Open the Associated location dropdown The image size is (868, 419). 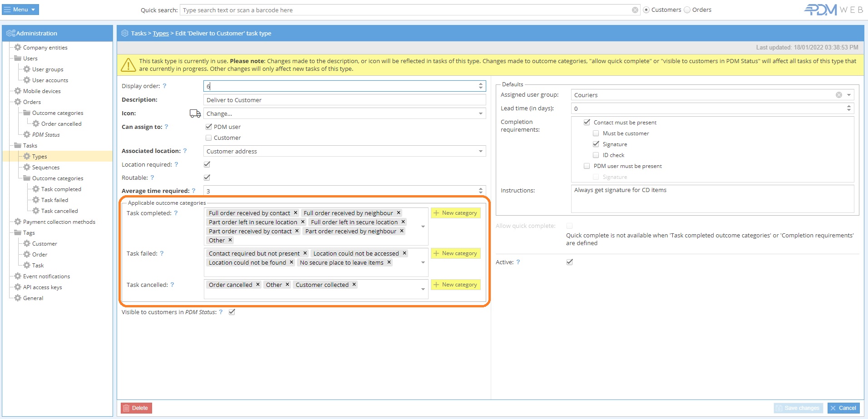(x=480, y=151)
